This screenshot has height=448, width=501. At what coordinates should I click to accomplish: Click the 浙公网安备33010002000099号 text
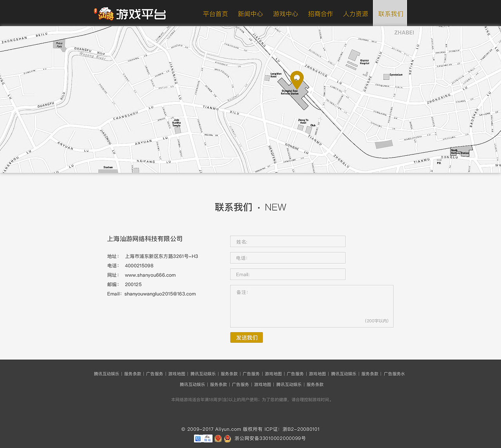pos(270,438)
